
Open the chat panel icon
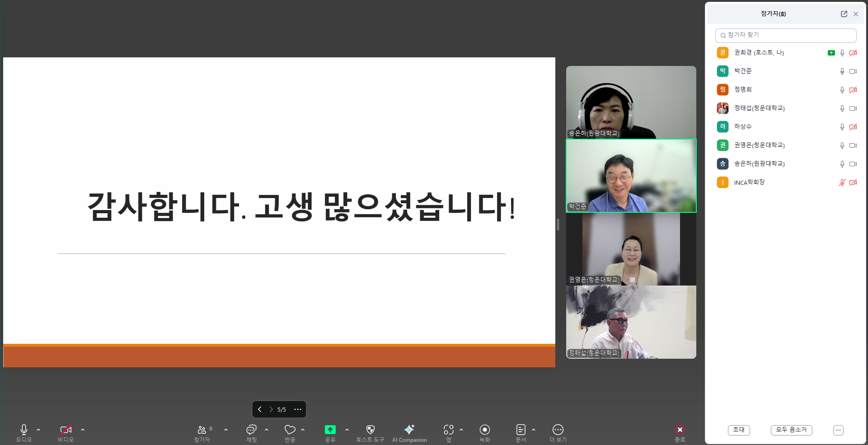pyautogui.click(x=251, y=430)
